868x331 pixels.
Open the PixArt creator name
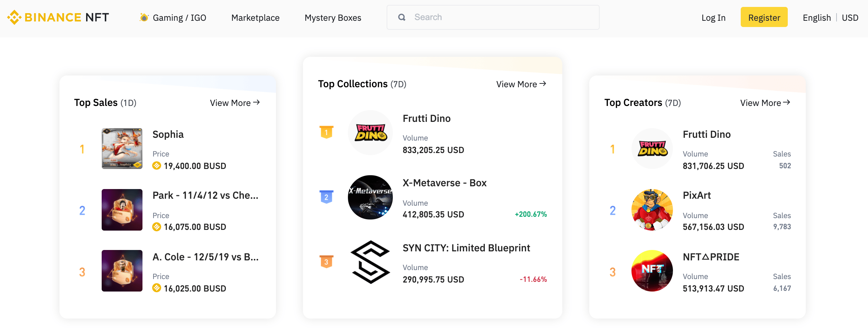[x=697, y=195]
